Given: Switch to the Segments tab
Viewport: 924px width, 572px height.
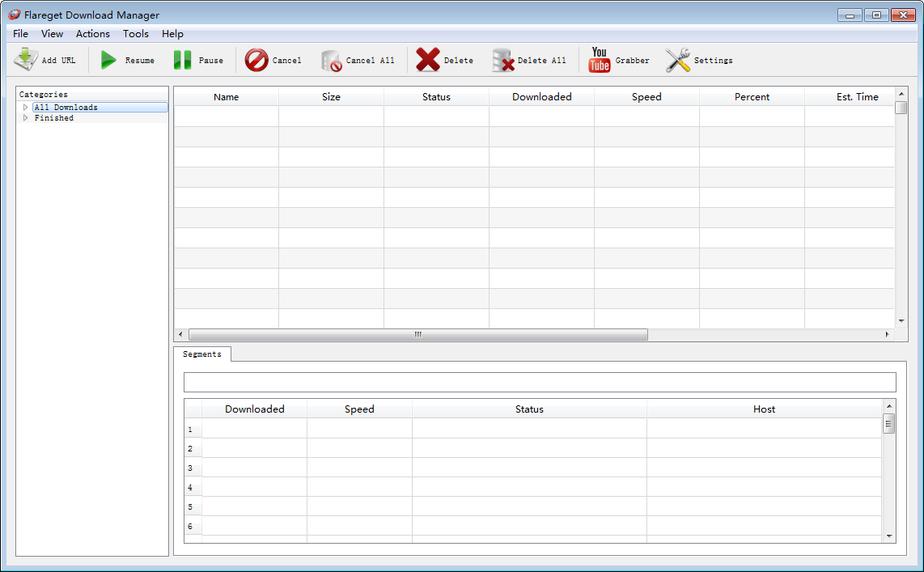Looking at the screenshot, I should pos(202,354).
